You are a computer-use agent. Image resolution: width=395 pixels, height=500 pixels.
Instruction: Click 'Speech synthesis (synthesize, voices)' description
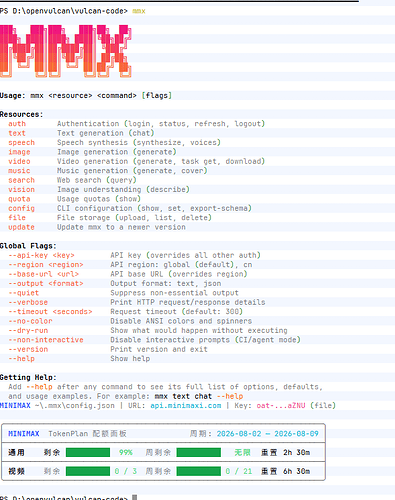coord(139,142)
